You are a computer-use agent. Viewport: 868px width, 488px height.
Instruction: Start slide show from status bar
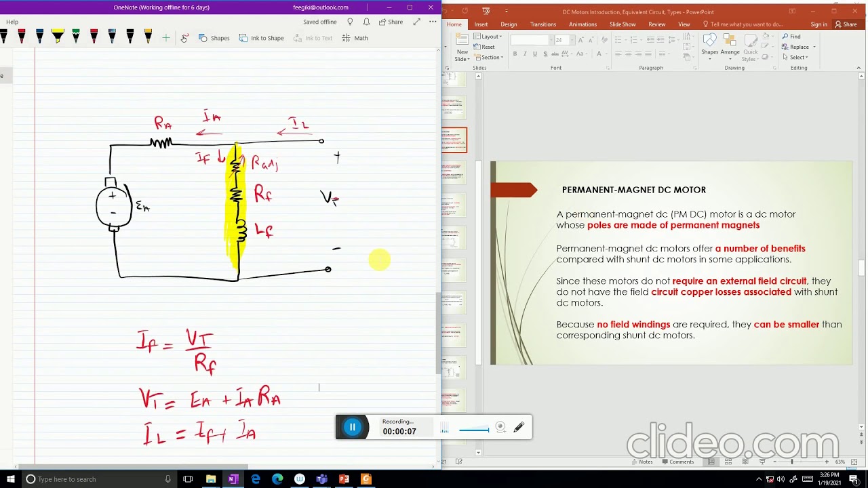[762, 462]
